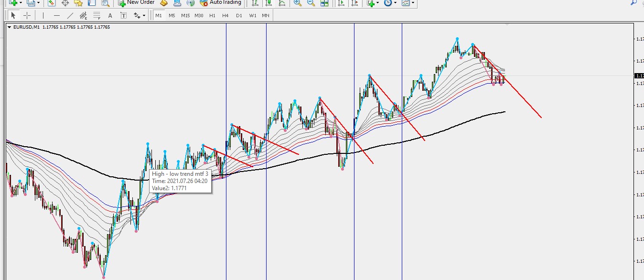The height and width of the screenshot is (280, 644).
Task: Expand the arrows objects dropdown arrow
Action: tap(143, 16)
